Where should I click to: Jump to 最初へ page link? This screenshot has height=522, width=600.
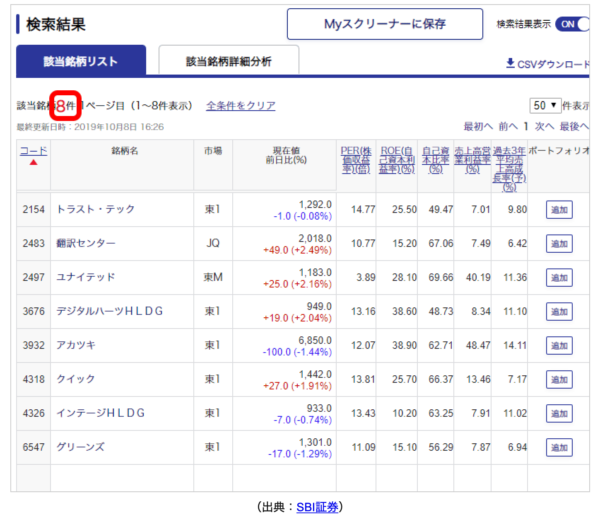click(477, 127)
